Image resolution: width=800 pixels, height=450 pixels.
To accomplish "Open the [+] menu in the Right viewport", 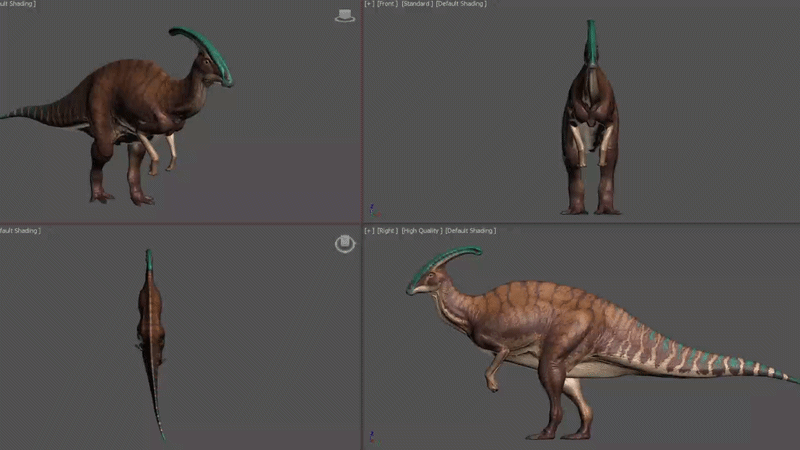I will pyautogui.click(x=369, y=231).
